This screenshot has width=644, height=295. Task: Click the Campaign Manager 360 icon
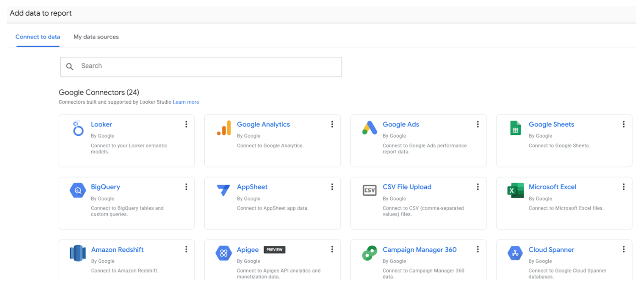(x=369, y=253)
